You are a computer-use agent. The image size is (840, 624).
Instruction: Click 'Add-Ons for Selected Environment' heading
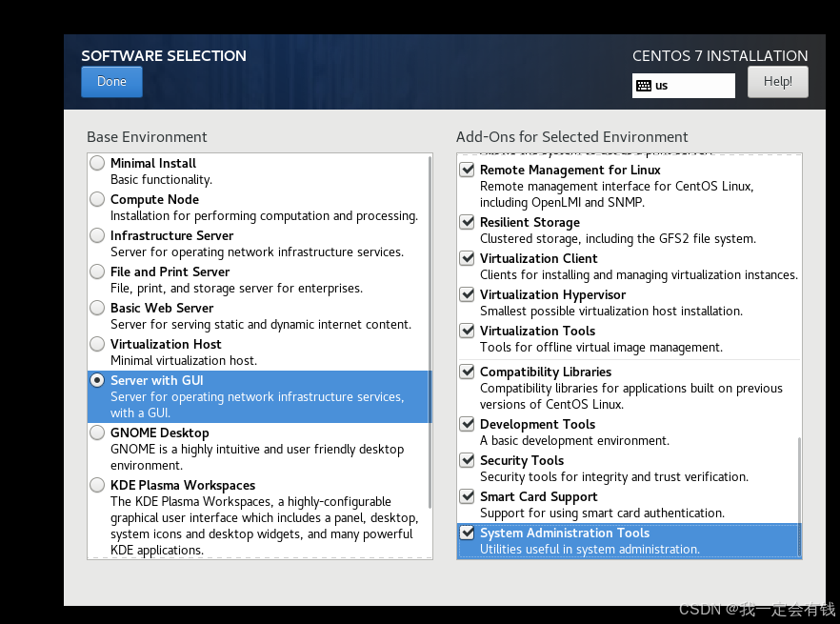(x=571, y=137)
